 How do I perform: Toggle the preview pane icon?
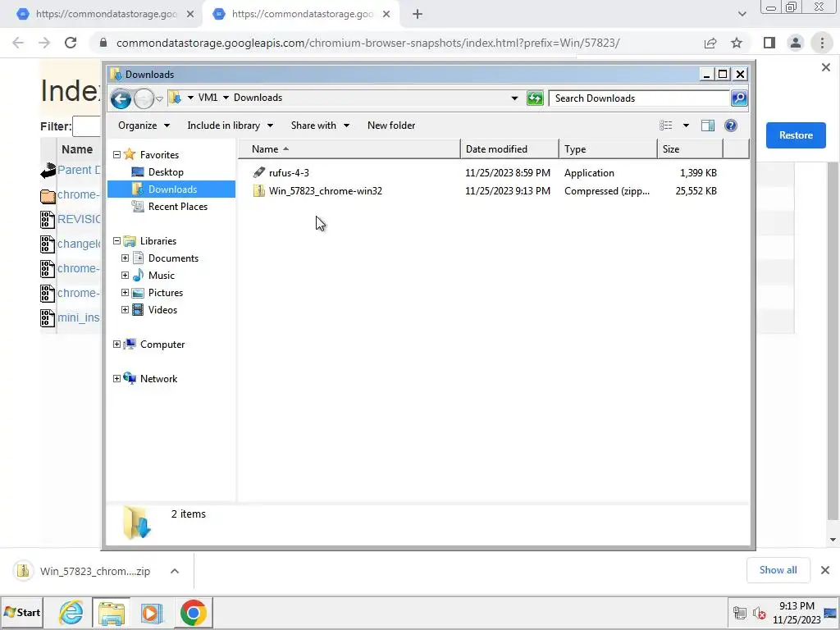point(708,126)
